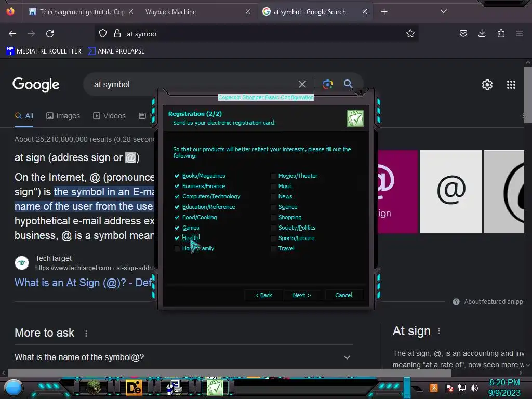Check the Music checkbox
The height and width of the screenshot is (399, 532).
[x=273, y=187]
